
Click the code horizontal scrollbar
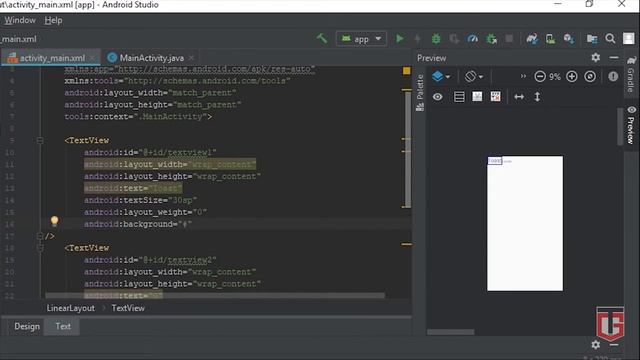point(215,295)
